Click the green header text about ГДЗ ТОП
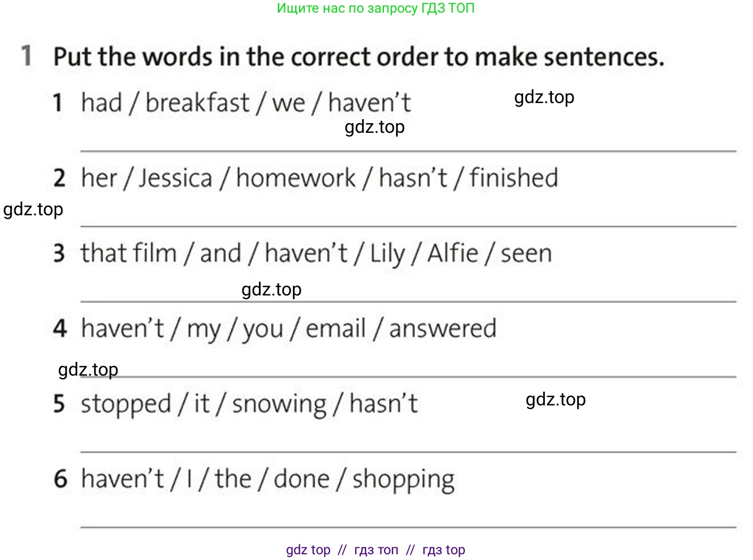The width and height of the screenshot is (753, 560). tap(376, 9)
